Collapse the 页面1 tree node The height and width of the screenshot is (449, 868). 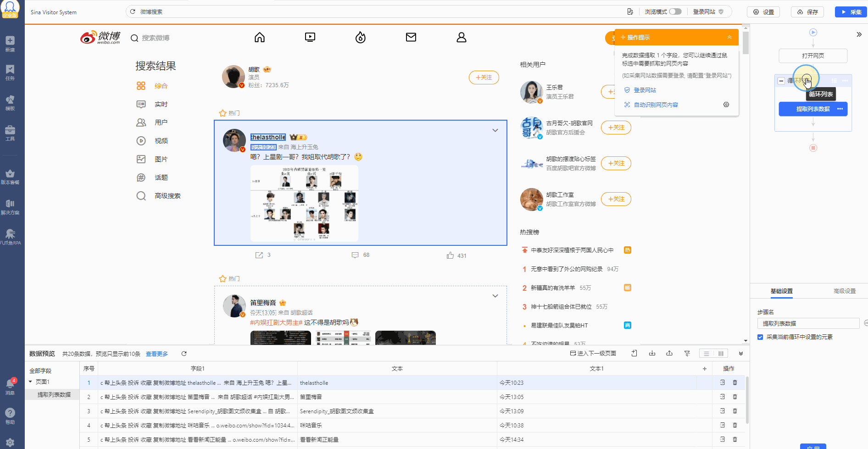[x=30, y=382]
